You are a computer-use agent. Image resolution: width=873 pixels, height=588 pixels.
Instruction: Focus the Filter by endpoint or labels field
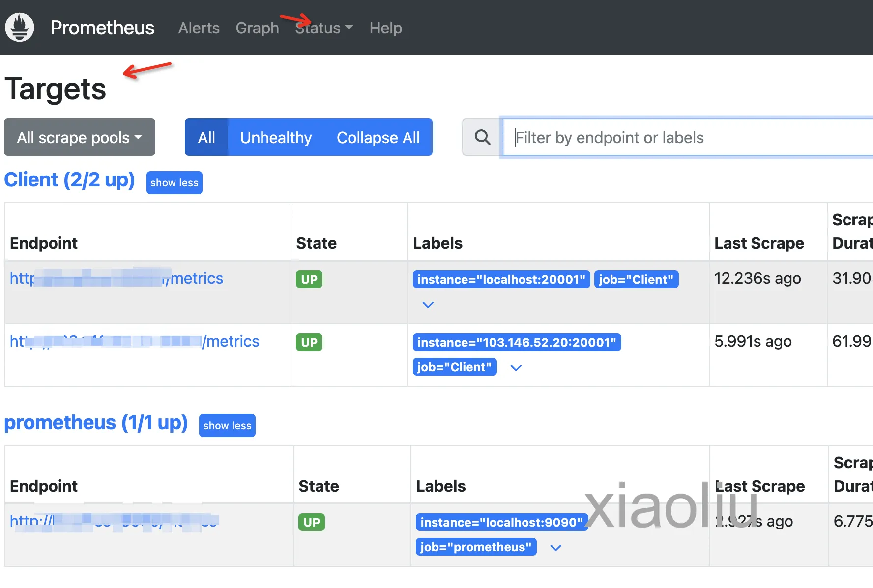pyautogui.click(x=688, y=137)
